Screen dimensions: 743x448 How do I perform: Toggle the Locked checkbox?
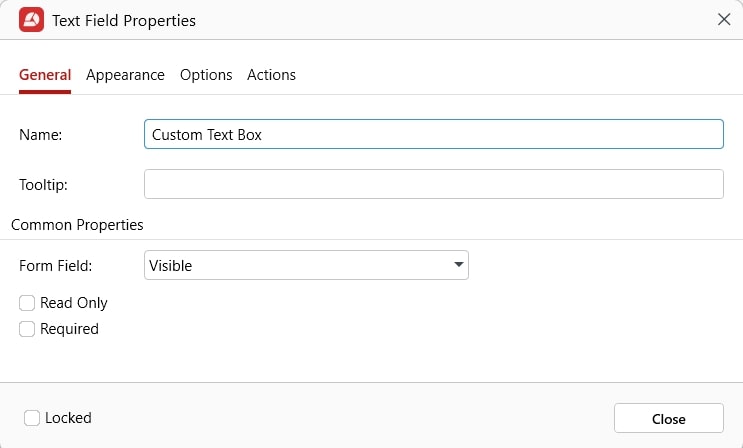(x=32, y=418)
